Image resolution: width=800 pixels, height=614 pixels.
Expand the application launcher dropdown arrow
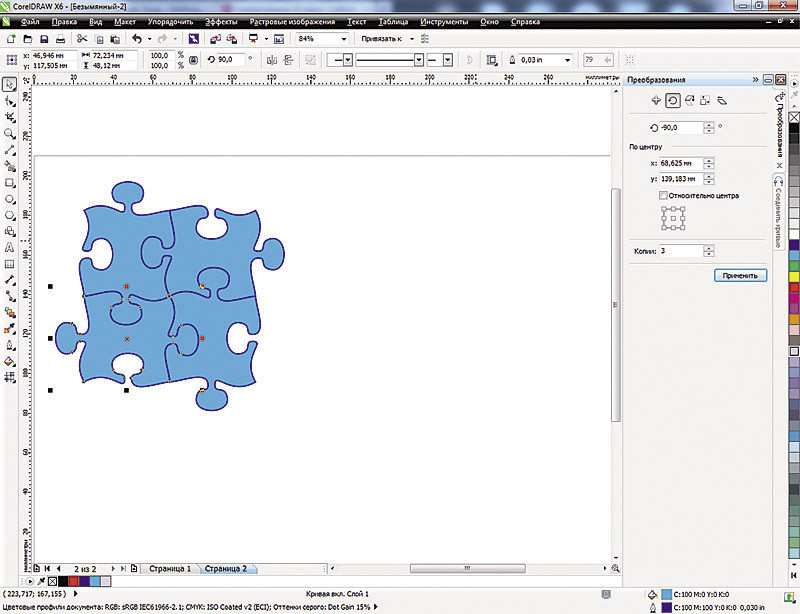click(x=266, y=39)
